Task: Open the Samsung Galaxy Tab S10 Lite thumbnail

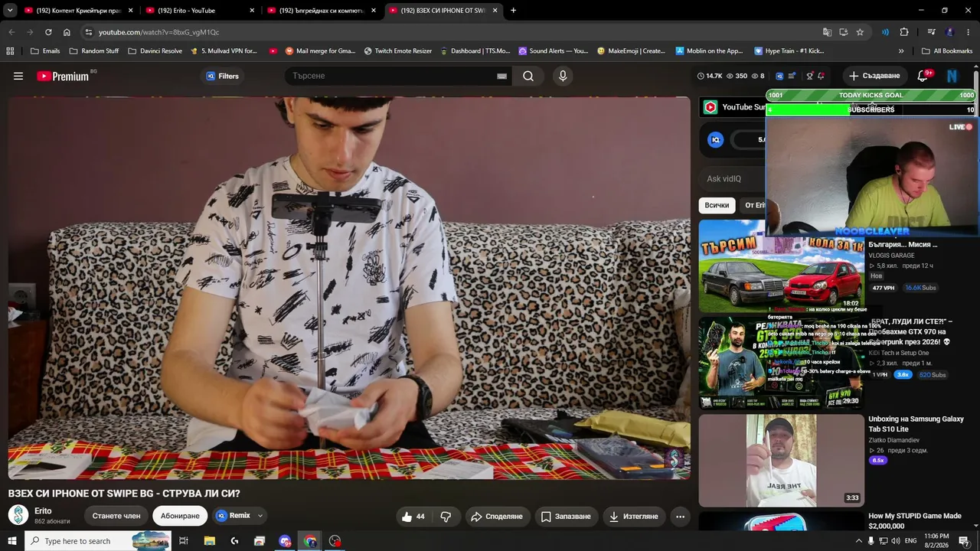Action: [x=782, y=460]
